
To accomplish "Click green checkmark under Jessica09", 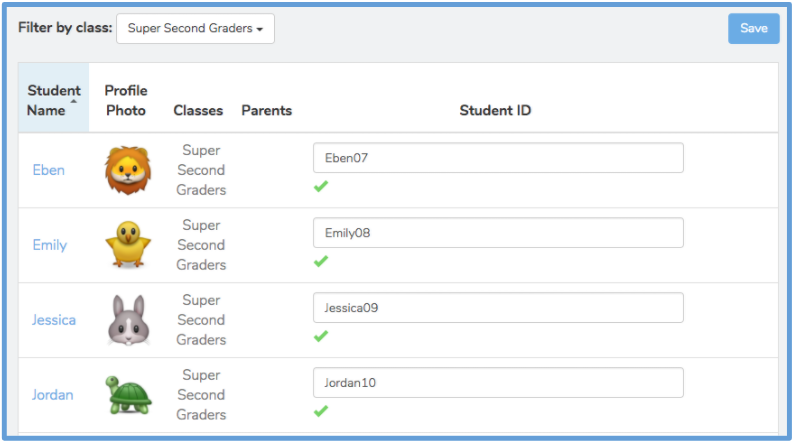I will click(x=321, y=336).
